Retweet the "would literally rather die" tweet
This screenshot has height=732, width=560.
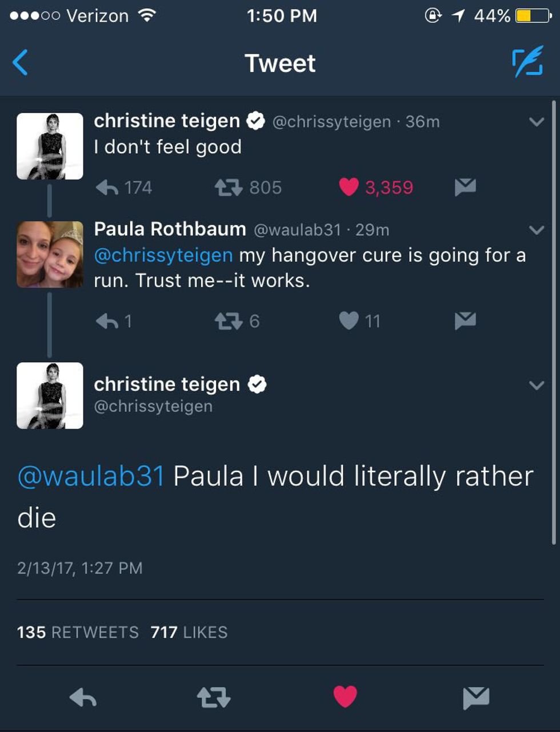coord(213,698)
